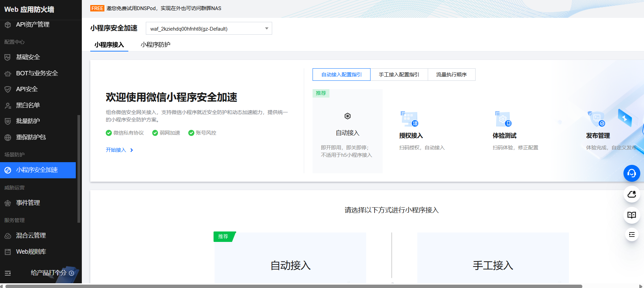
Task: Click the Web 应用防火墙 title
Action: pos(29,9)
